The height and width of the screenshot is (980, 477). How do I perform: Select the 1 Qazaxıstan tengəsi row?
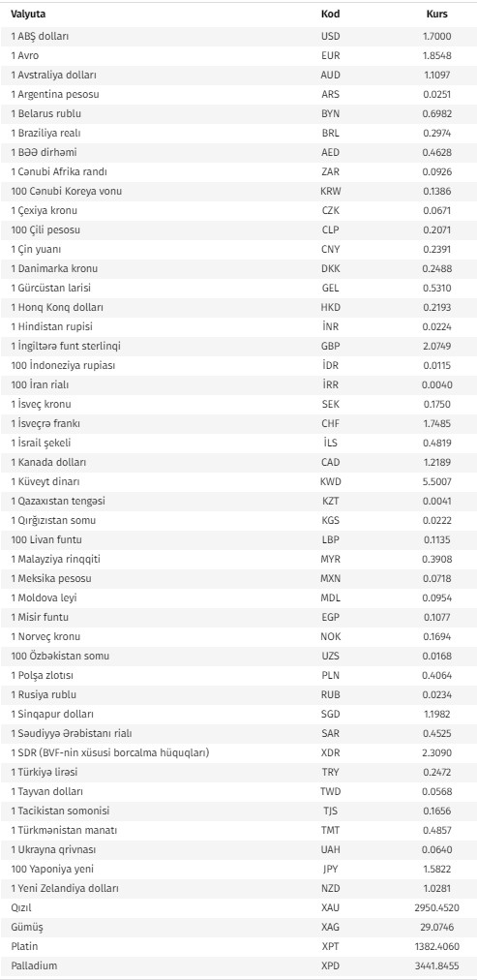(238, 502)
